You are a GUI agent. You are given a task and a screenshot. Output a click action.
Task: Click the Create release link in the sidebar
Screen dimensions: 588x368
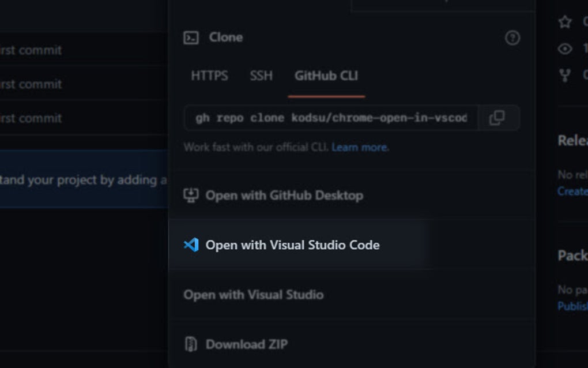click(x=572, y=191)
